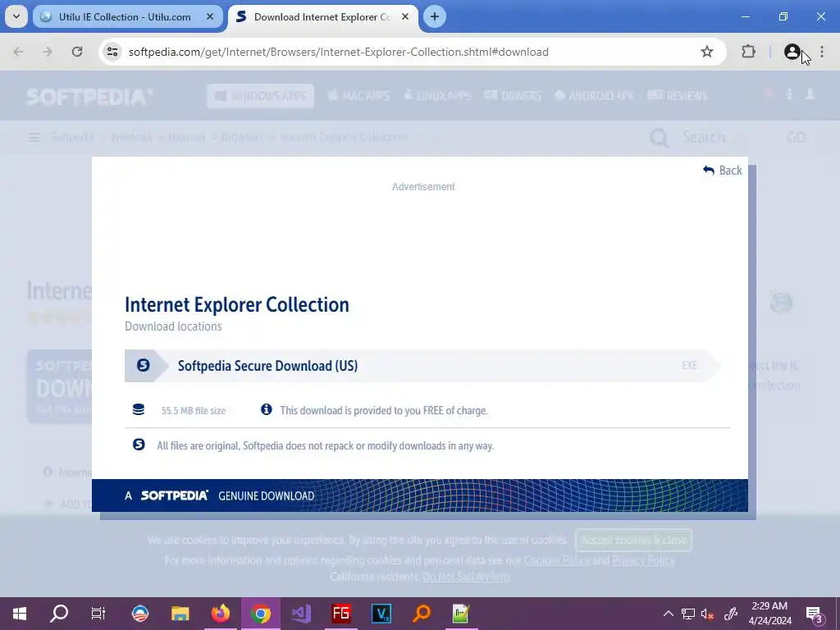Image resolution: width=840 pixels, height=630 pixels.
Task: Open a new browser tab
Action: pos(435,16)
